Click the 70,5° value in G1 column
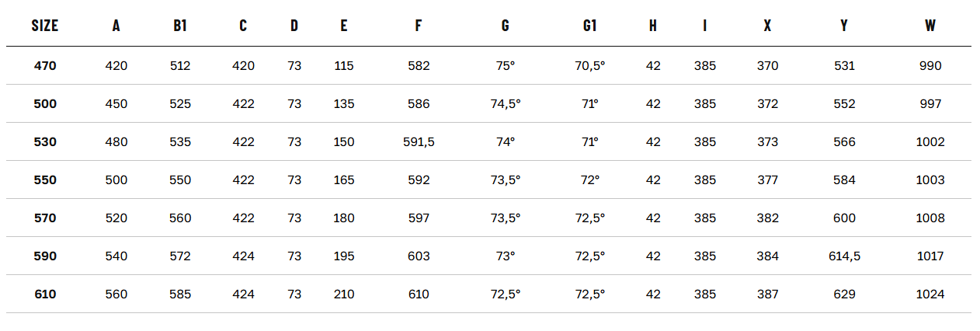 click(x=589, y=66)
